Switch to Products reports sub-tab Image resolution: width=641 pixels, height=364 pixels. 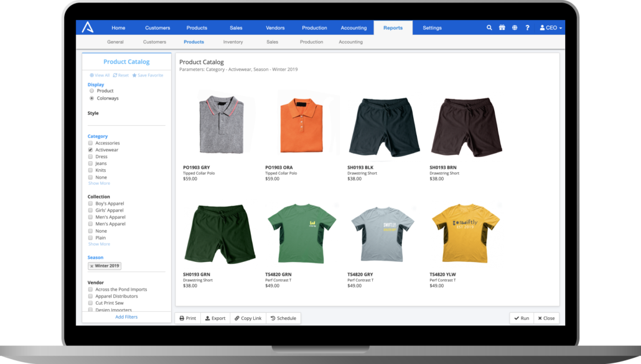[x=194, y=42]
